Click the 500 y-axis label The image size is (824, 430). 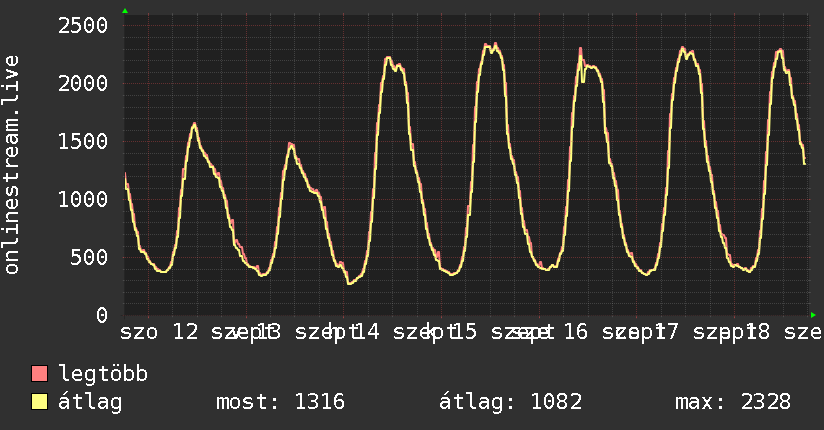pyautogui.click(x=89, y=257)
